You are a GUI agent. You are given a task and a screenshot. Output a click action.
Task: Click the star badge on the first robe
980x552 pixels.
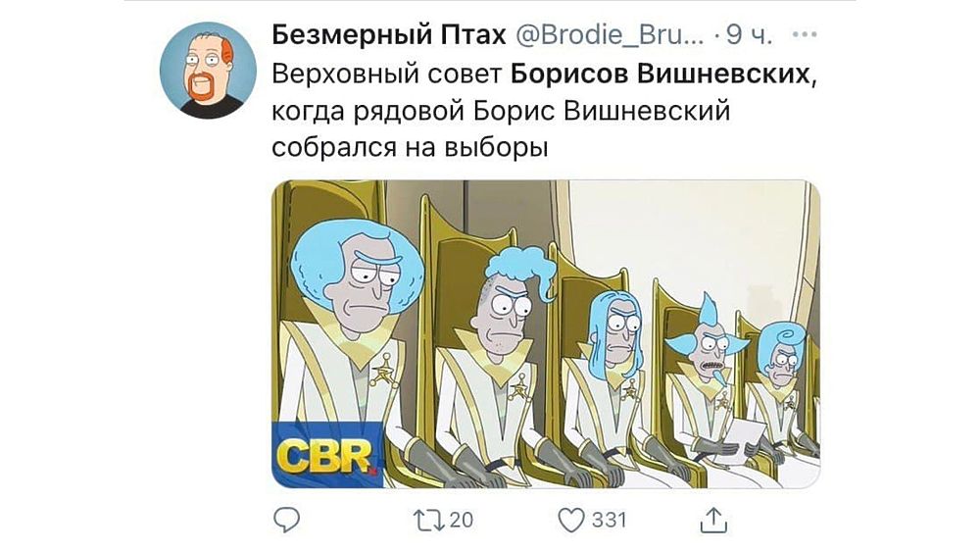384,371
